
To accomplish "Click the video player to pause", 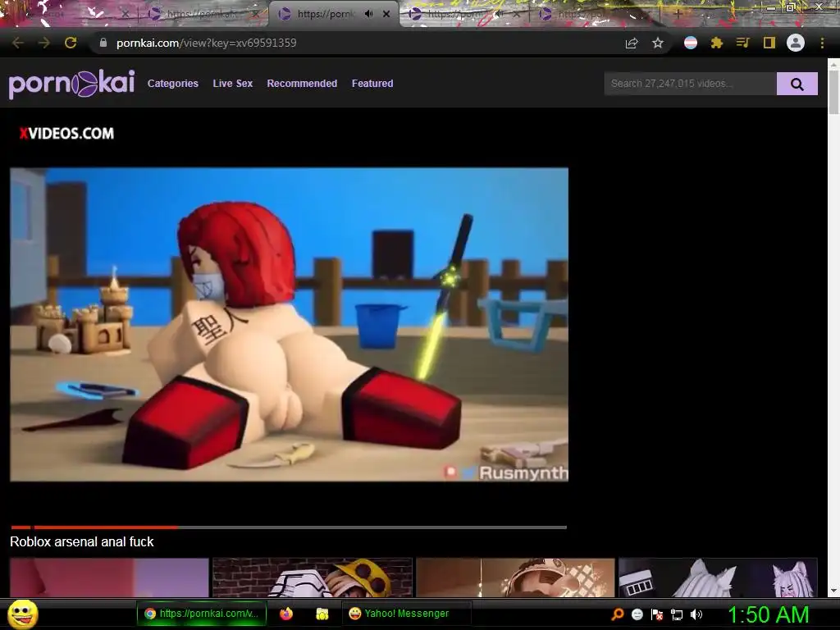I will 290,325.
